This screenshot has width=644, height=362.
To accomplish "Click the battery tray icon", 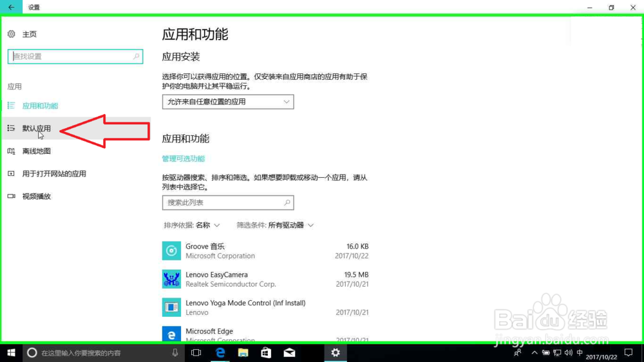I will (x=546, y=352).
